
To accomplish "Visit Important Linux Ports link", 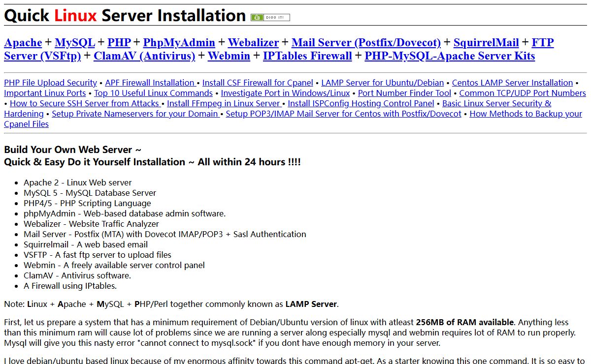I will click(45, 93).
